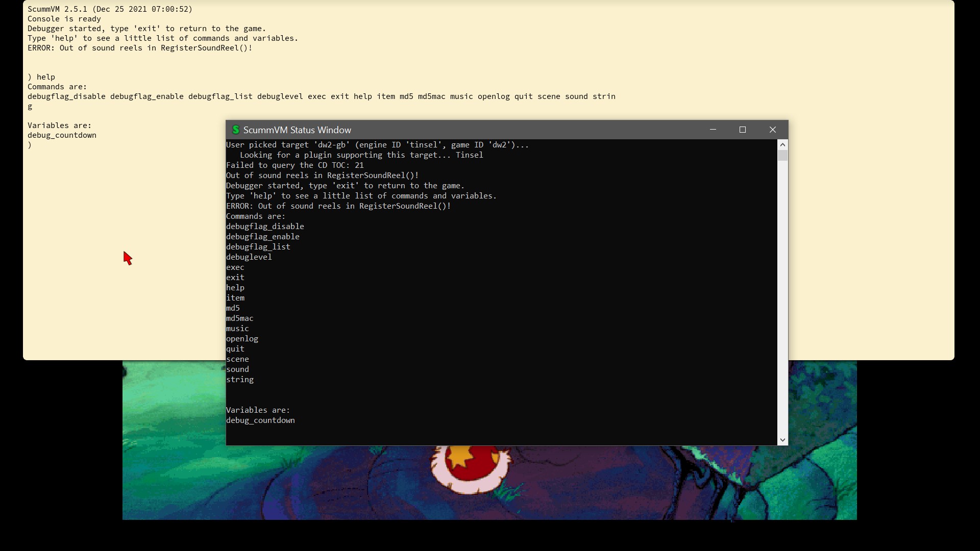The image size is (980, 551).
Task: Click 'debugflag_enable' line in Status Window
Action: tap(263, 237)
